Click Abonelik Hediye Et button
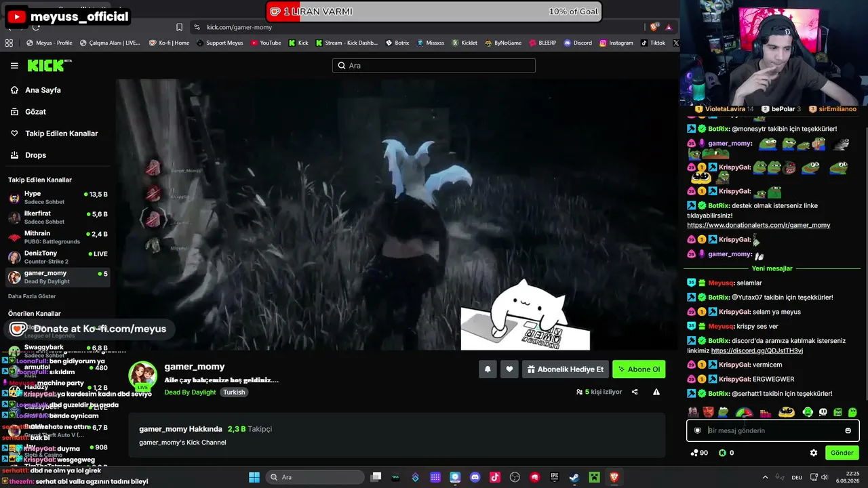868x488 pixels. pyautogui.click(x=565, y=369)
